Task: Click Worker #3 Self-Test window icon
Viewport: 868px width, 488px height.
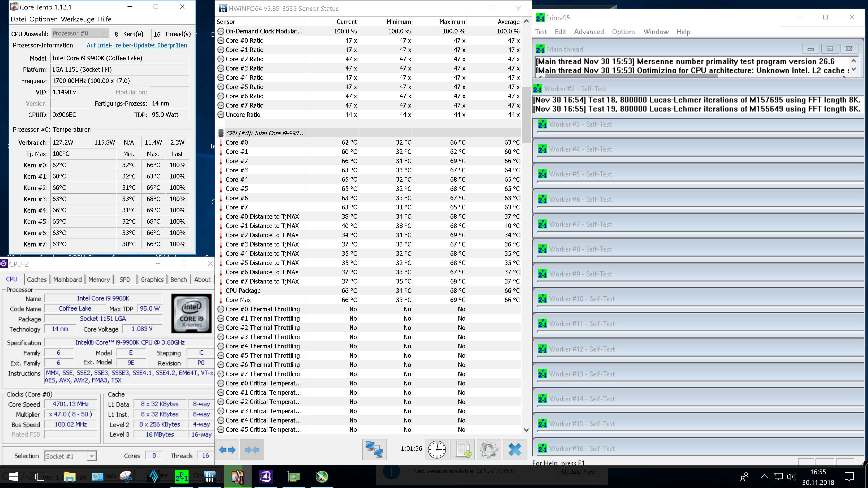Action: 542,124
